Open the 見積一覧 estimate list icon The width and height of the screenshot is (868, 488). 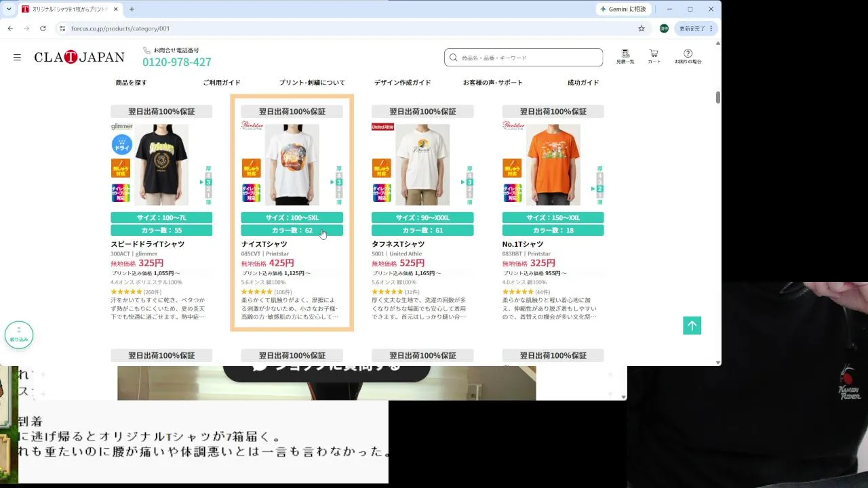(625, 56)
